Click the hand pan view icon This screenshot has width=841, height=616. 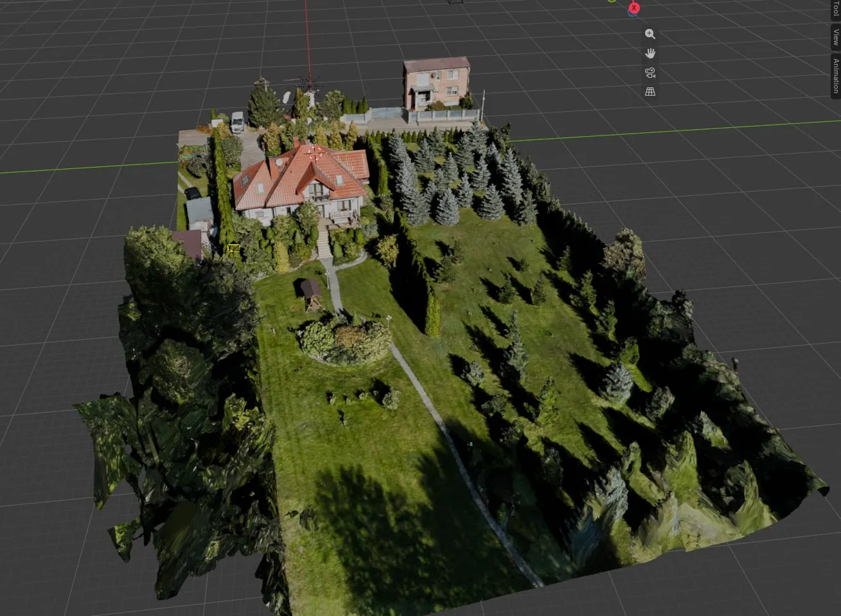pos(650,53)
